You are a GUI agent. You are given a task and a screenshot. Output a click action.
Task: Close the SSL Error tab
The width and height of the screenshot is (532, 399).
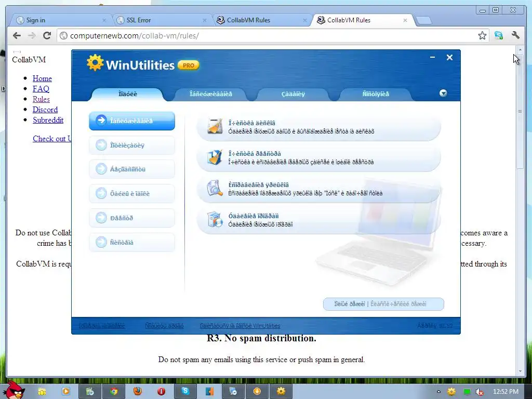tap(205, 20)
